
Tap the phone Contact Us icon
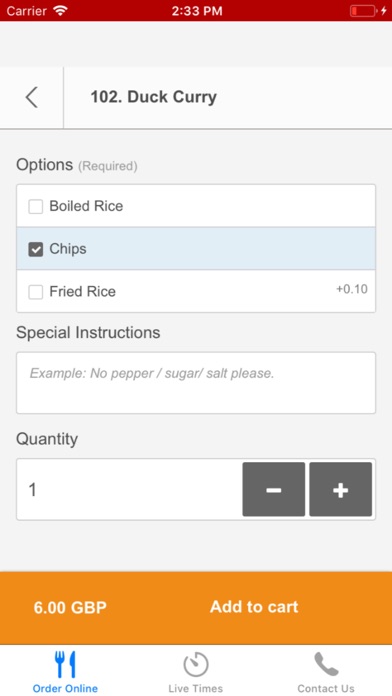click(x=326, y=664)
